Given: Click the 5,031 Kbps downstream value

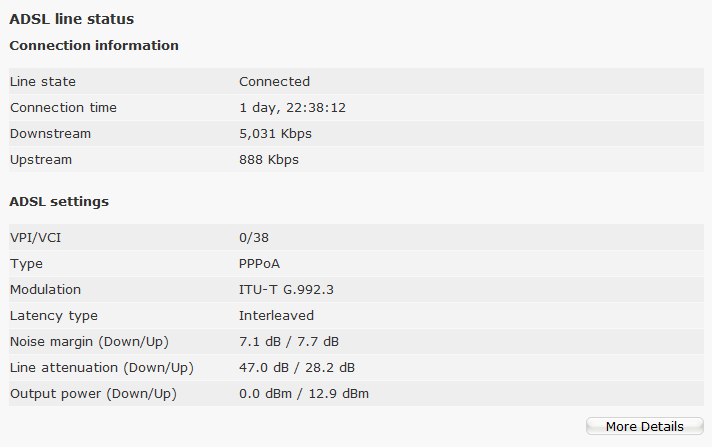Looking at the screenshot, I should coord(275,134).
